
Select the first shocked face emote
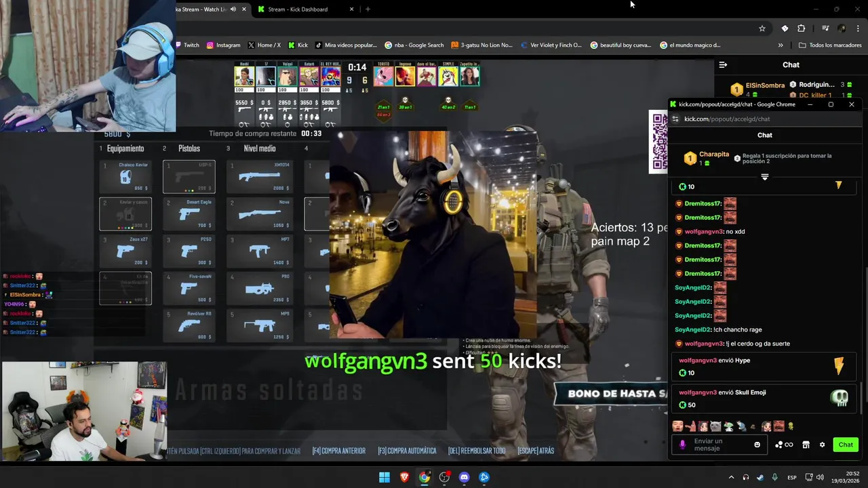click(677, 426)
